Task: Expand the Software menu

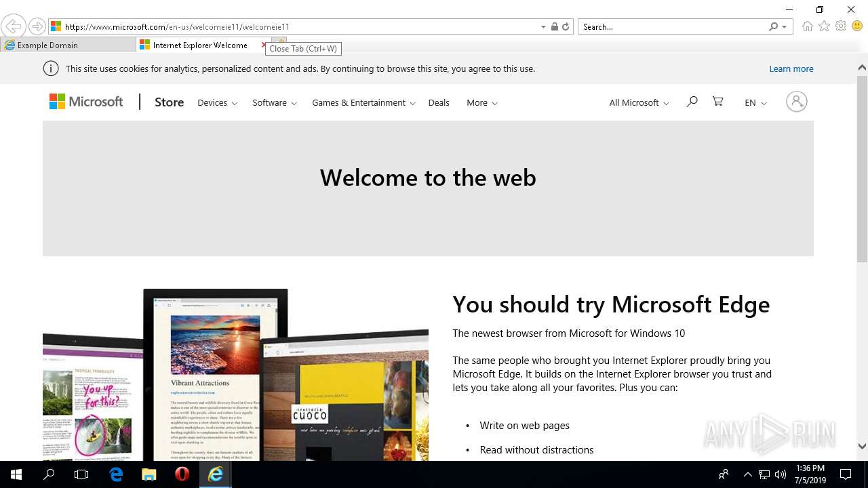Action: click(x=275, y=102)
